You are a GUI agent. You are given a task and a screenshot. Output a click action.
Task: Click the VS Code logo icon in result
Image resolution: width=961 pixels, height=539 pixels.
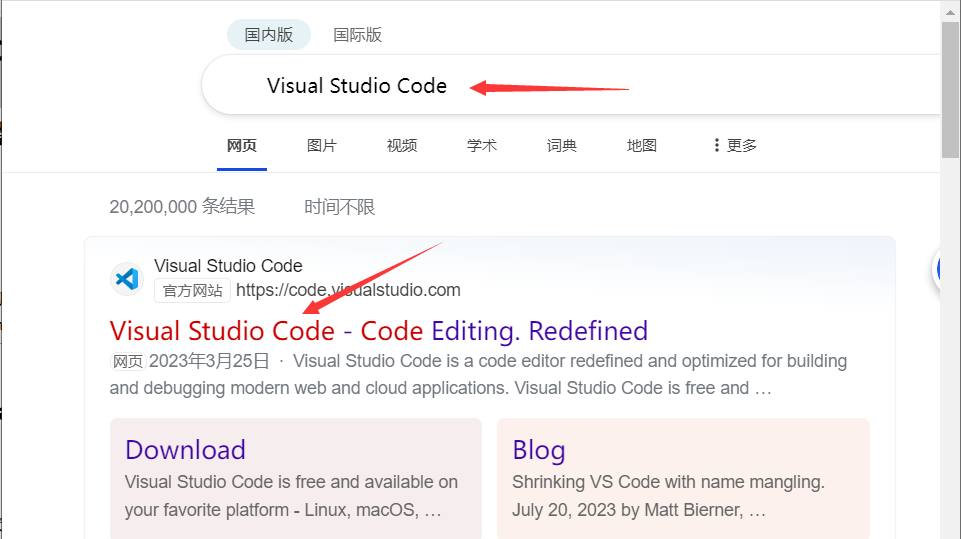tap(127, 279)
